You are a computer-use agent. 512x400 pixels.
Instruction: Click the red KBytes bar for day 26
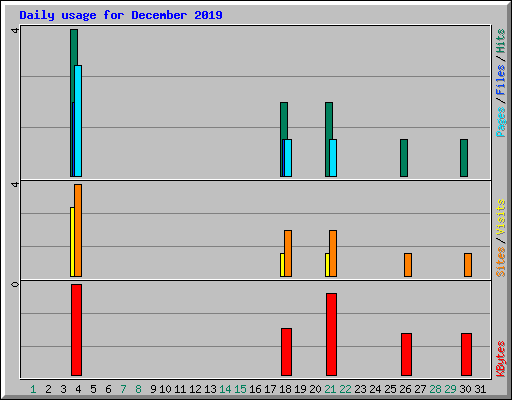[406, 354]
